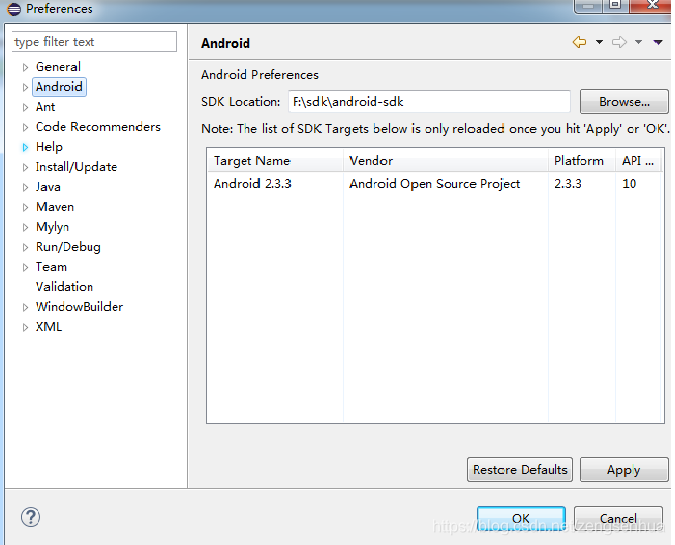Expand the Code Recommenders node
The width and height of the screenshot is (675, 545).
[x=25, y=127]
